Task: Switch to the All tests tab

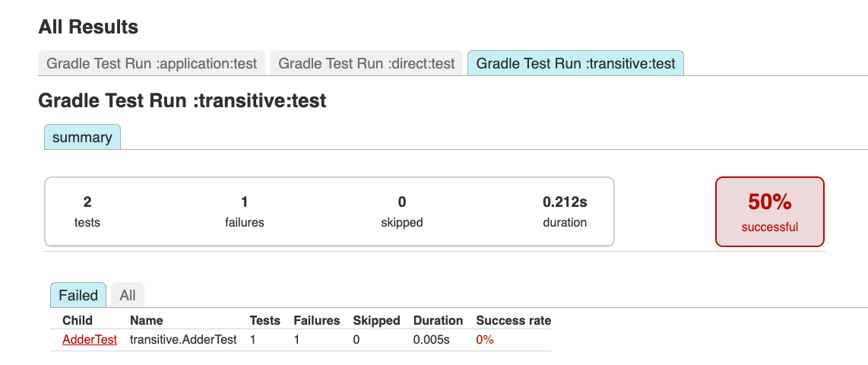Action: pos(128,295)
